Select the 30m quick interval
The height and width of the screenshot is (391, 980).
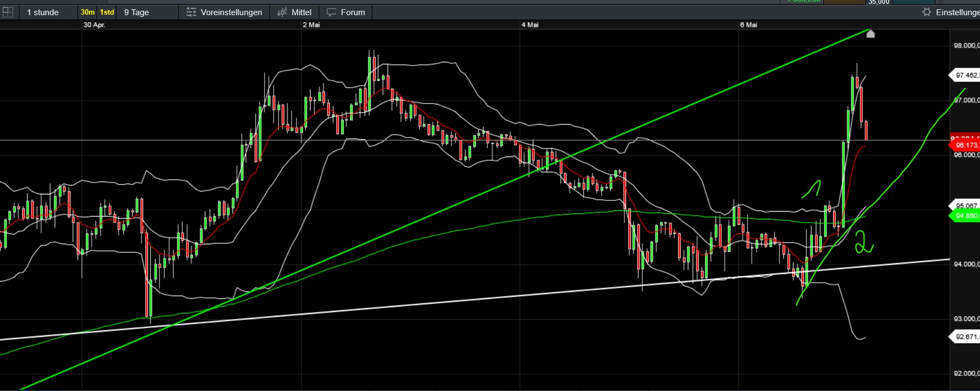click(x=87, y=12)
